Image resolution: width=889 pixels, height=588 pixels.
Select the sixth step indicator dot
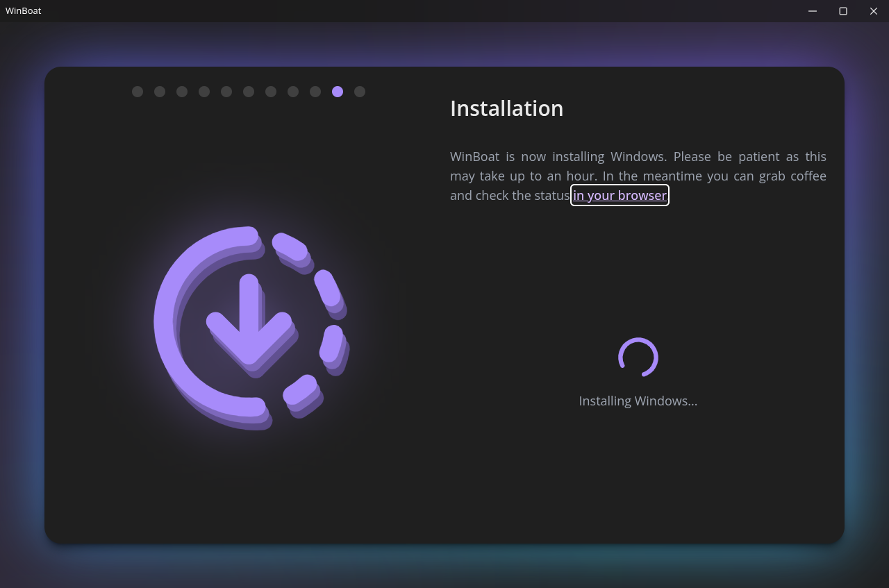pos(249,92)
